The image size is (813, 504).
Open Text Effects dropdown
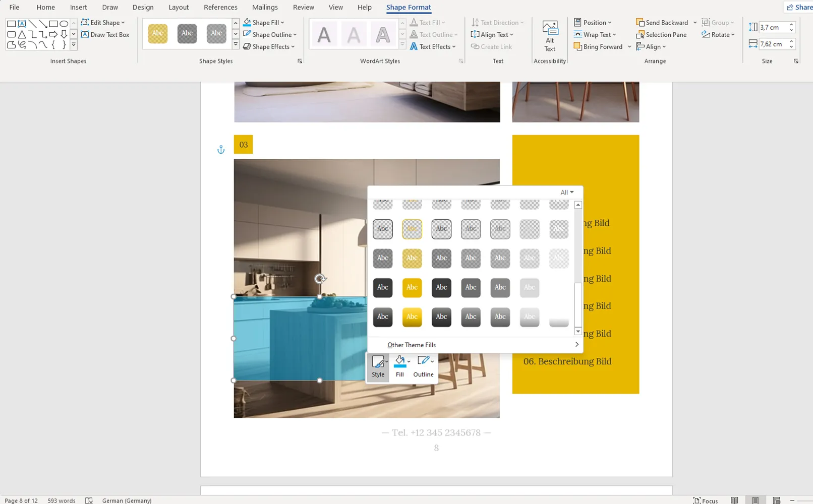(x=433, y=47)
